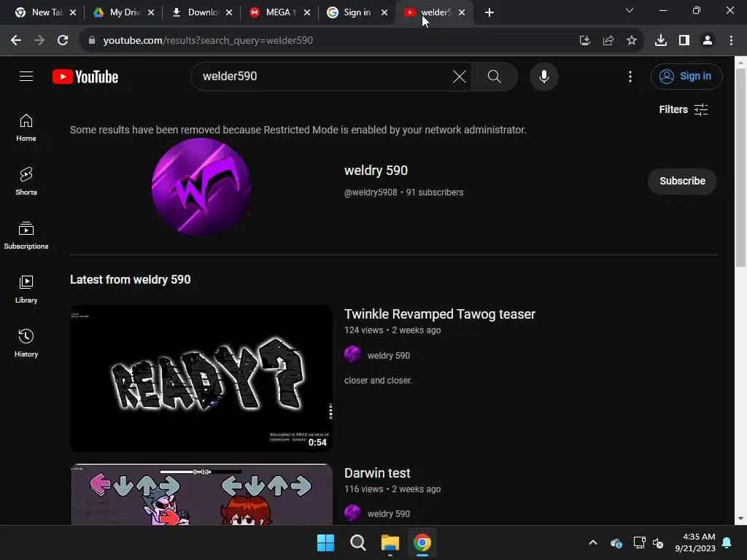The height and width of the screenshot is (560, 747).
Task: Open Home in the sidebar
Action: pyautogui.click(x=26, y=128)
